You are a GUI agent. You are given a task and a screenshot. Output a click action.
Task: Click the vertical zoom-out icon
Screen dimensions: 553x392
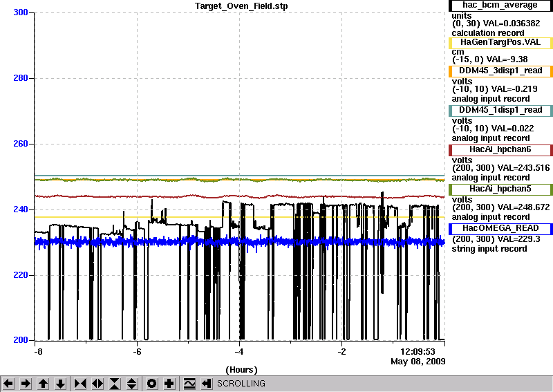tap(132, 384)
